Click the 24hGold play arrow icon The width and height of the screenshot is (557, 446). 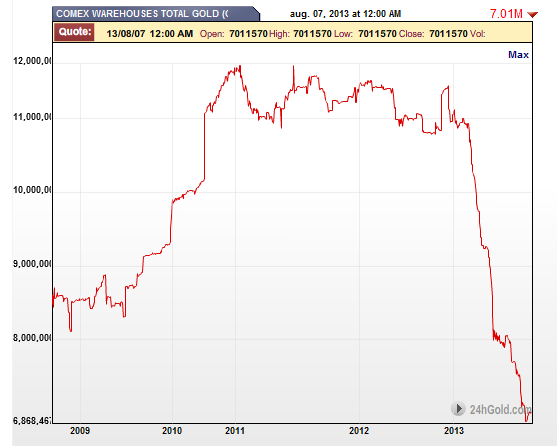pos(458,409)
